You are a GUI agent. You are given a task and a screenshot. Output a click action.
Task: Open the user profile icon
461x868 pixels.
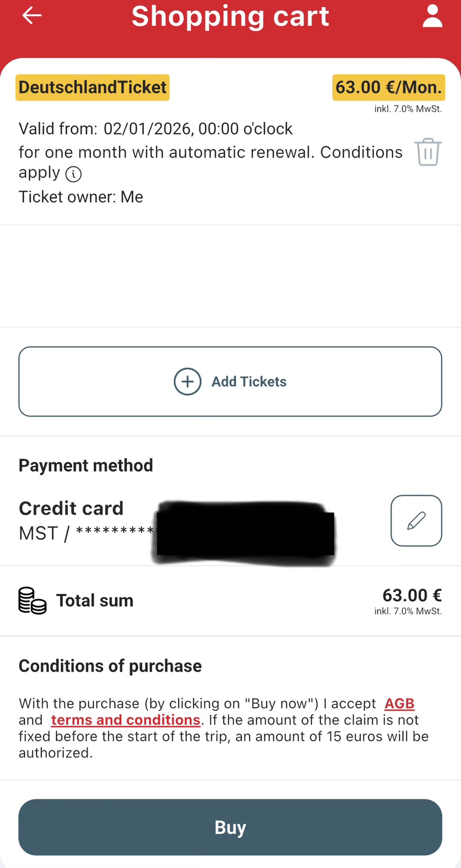point(432,16)
